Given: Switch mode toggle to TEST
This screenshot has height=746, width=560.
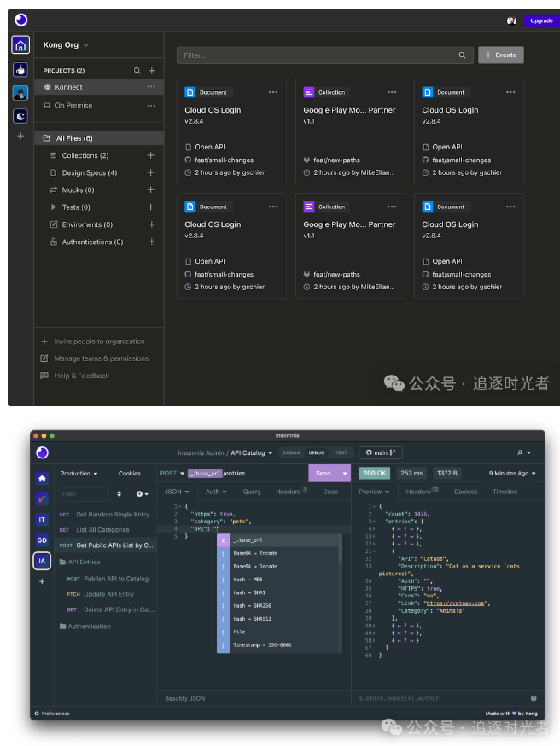Looking at the screenshot, I should pyautogui.click(x=341, y=452).
